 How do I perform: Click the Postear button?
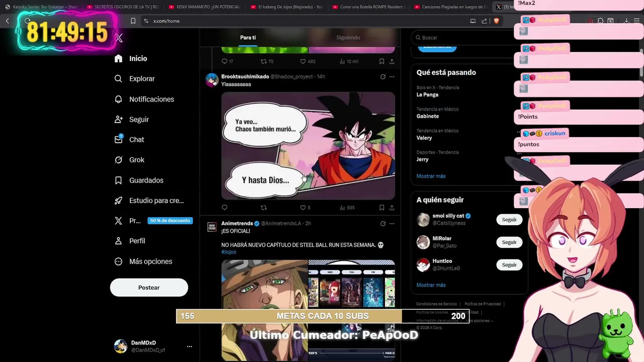point(149,288)
